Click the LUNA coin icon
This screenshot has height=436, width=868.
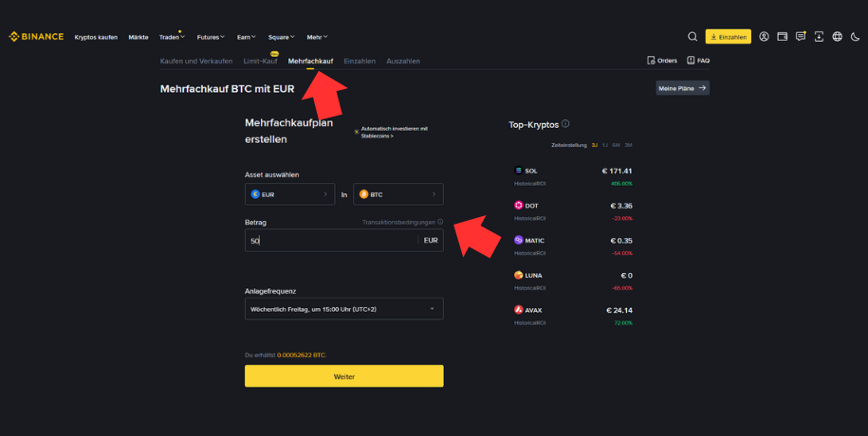[x=518, y=275]
